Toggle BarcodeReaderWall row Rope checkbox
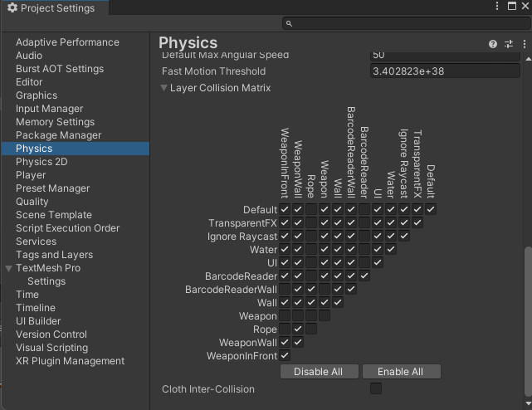532x410 pixels. tap(311, 289)
